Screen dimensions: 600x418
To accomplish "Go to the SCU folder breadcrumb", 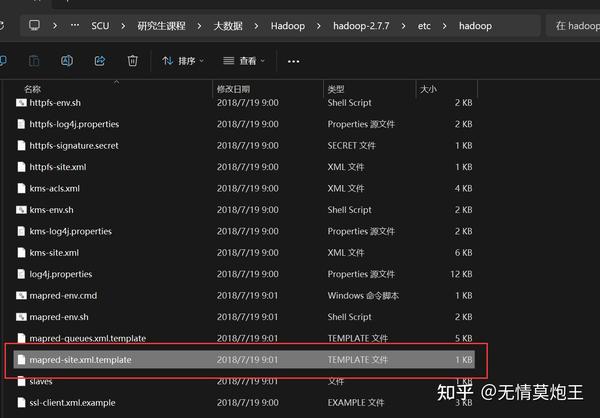I will coord(100,26).
